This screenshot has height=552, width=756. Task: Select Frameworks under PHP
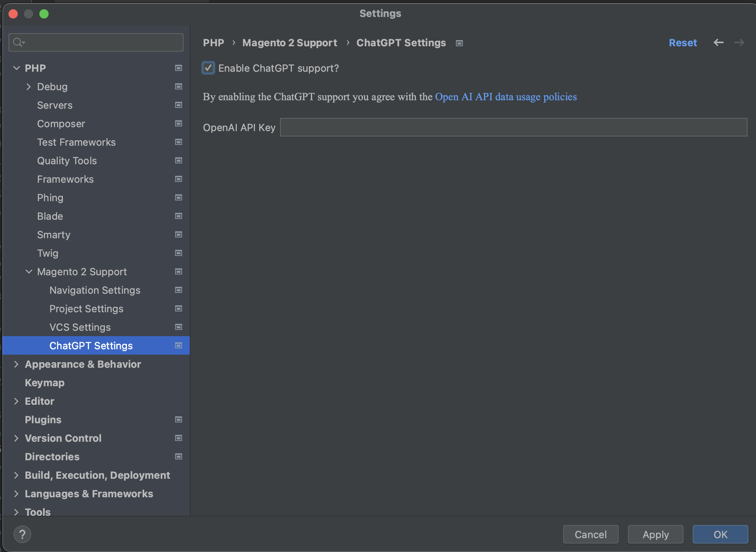65,179
